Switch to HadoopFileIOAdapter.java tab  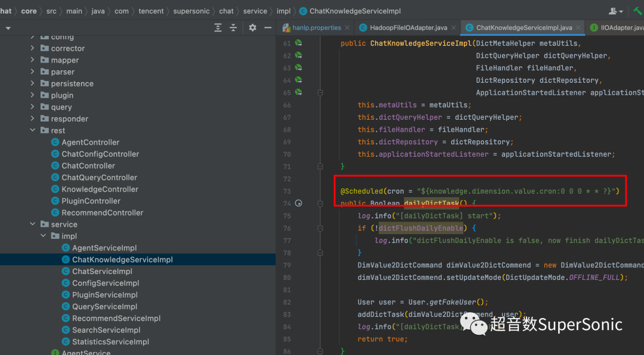tap(408, 28)
